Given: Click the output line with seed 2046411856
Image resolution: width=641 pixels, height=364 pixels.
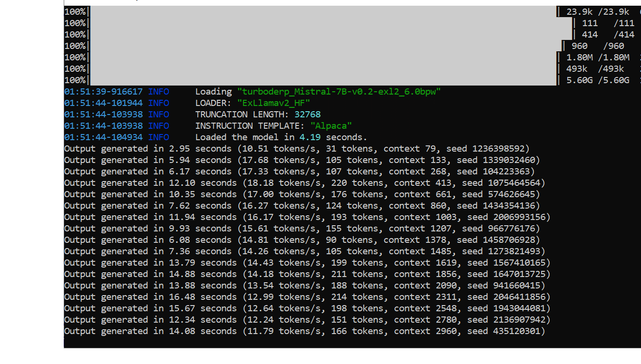Looking at the screenshot, I should [307, 297].
